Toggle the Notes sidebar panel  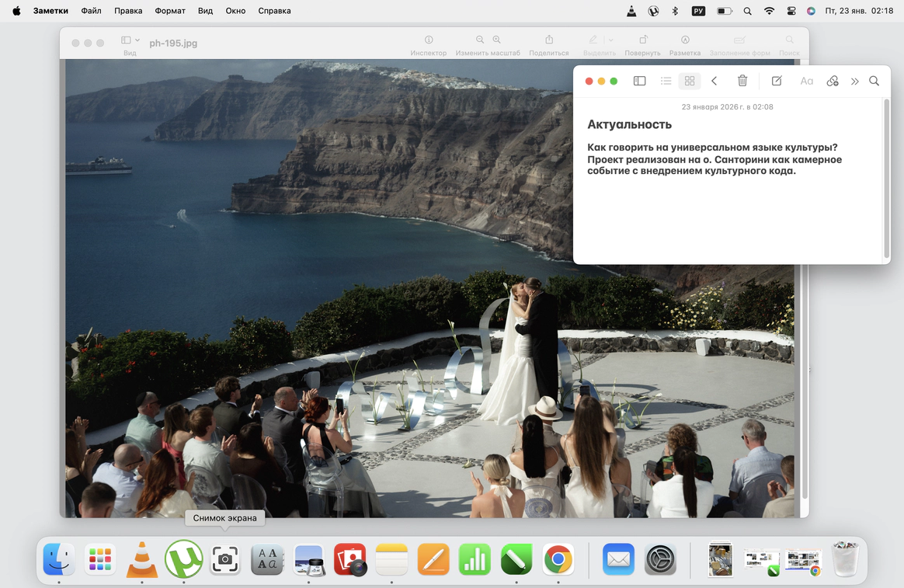(x=639, y=81)
